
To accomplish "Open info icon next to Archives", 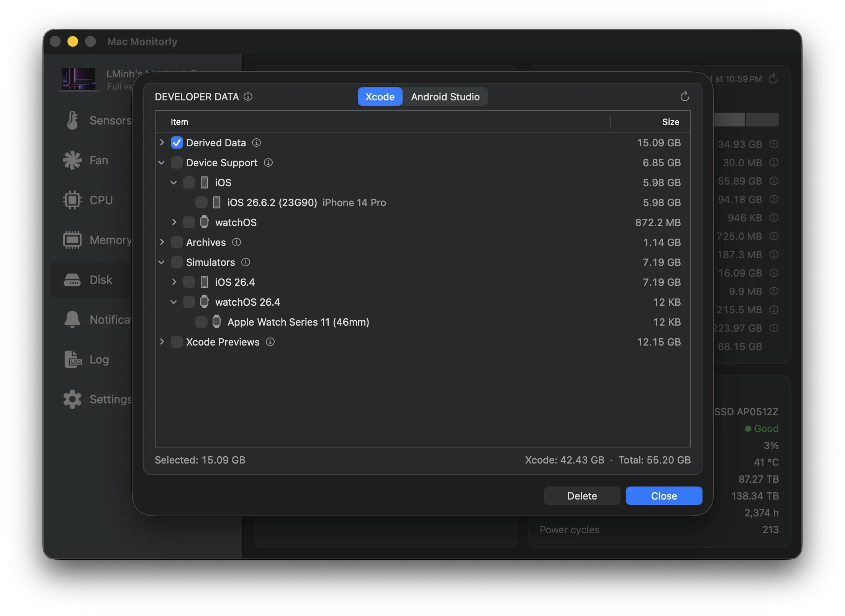I will (x=236, y=242).
